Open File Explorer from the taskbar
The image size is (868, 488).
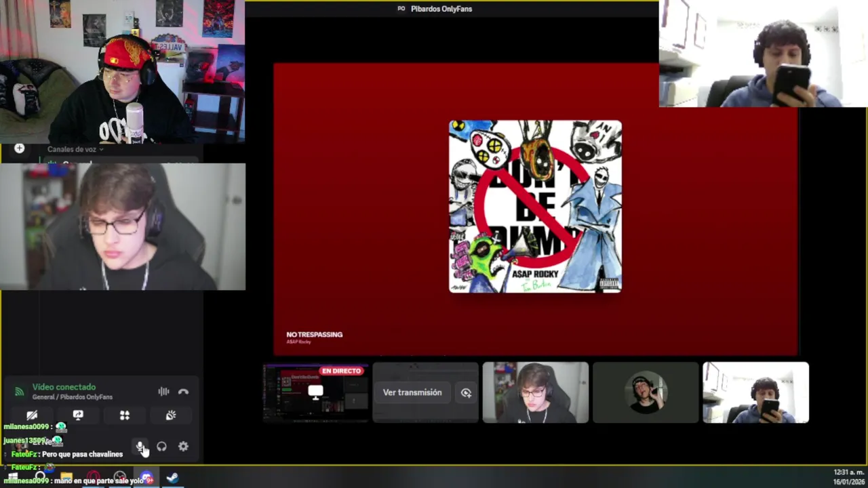(66, 479)
